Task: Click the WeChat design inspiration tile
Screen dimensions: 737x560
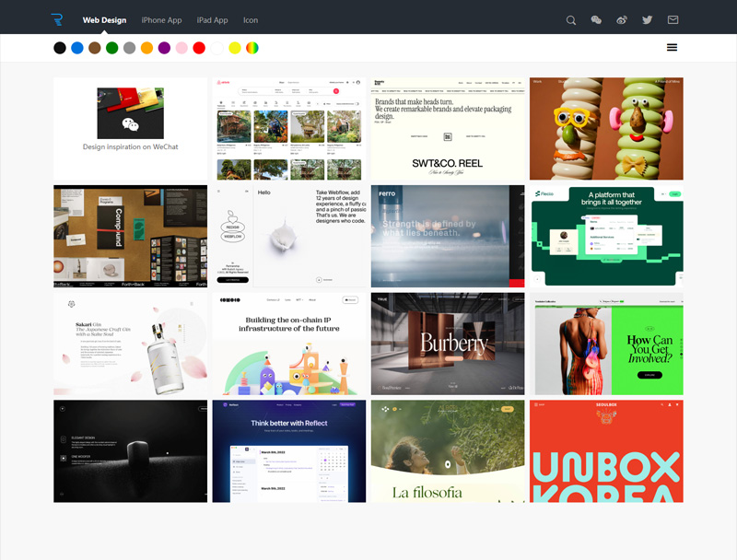Action: (x=130, y=129)
